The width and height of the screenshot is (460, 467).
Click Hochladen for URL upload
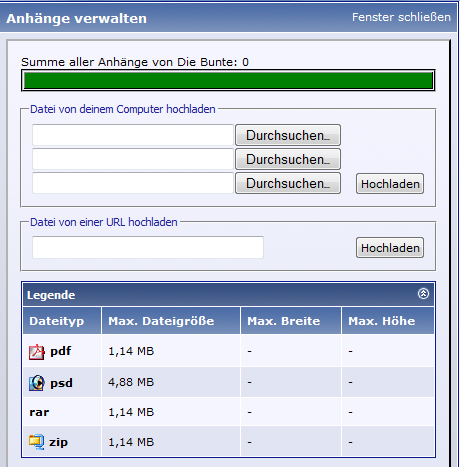(x=390, y=248)
